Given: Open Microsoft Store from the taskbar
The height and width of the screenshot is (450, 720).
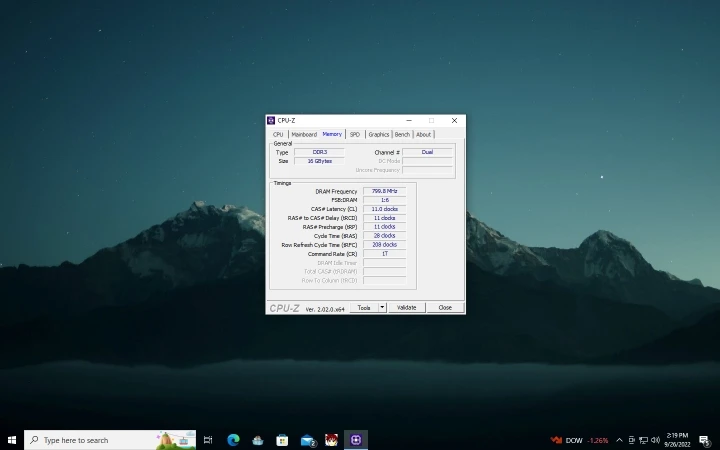Looking at the screenshot, I should pos(283,440).
